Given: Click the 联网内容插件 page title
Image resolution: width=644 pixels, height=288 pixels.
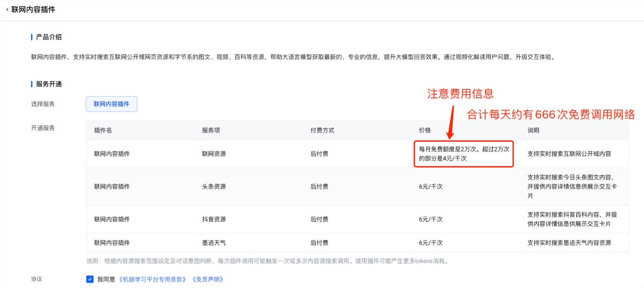Looking at the screenshot, I should (33, 10).
